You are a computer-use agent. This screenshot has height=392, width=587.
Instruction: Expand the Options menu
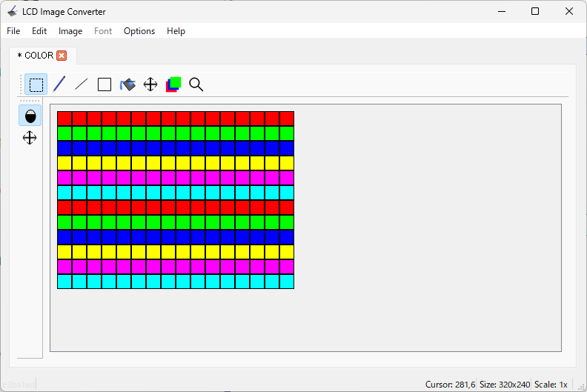point(139,31)
